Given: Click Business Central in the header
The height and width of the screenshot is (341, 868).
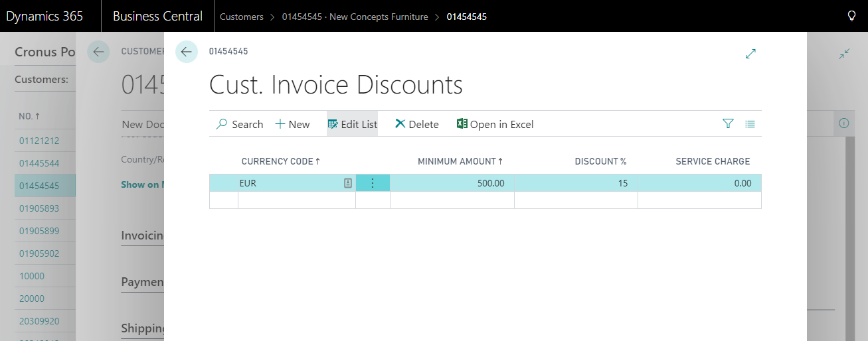Looking at the screenshot, I should tap(157, 16).
